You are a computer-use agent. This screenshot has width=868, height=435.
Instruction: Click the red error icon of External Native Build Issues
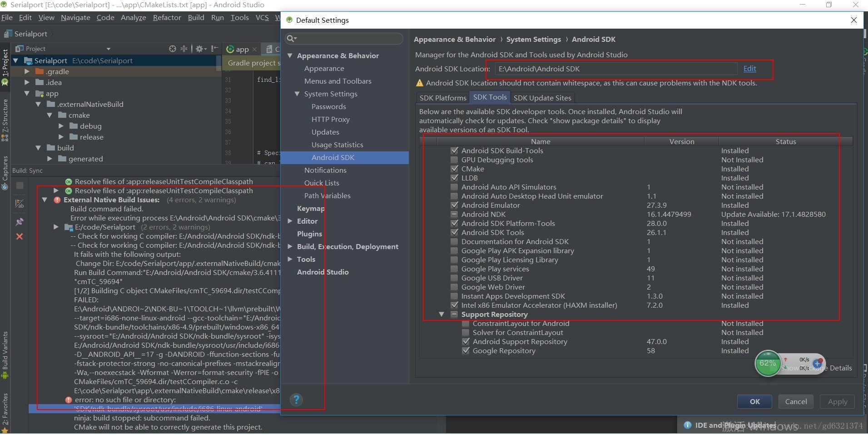(57, 200)
